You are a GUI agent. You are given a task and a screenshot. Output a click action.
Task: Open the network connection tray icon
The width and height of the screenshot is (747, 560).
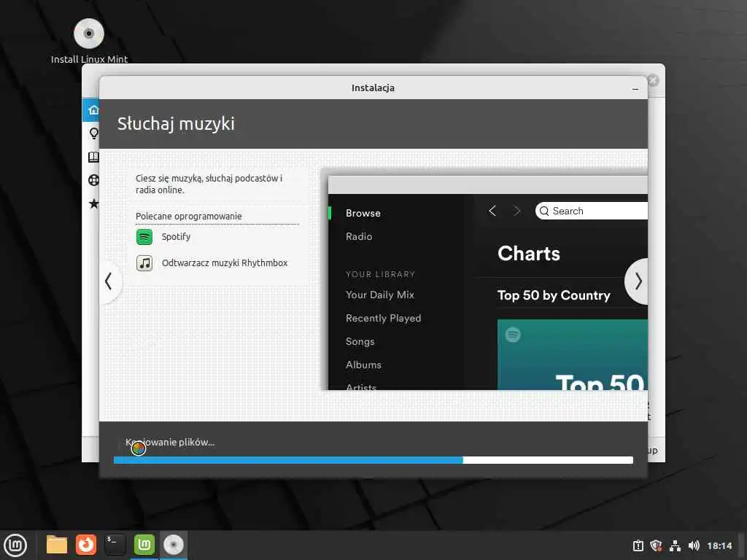click(675, 545)
